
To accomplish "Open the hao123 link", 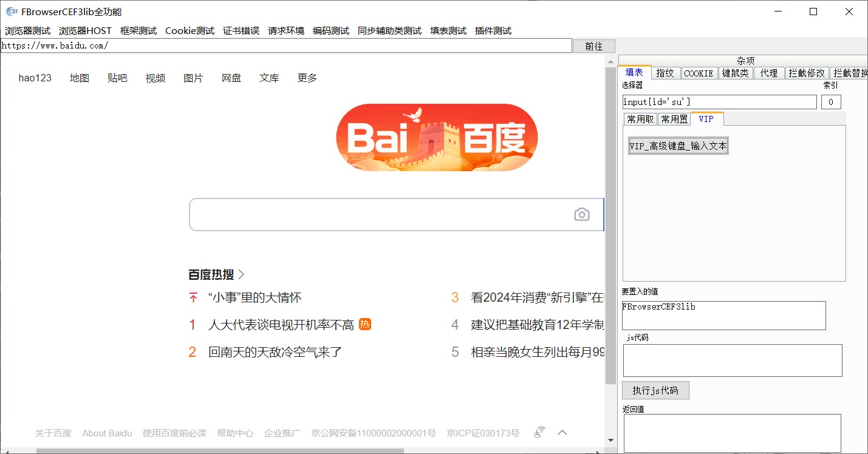I will [x=35, y=78].
